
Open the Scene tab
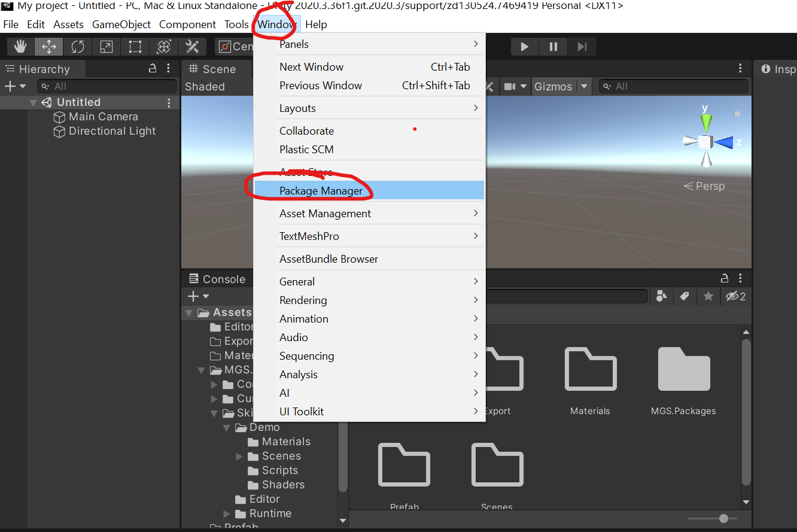(x=212, y=69)
